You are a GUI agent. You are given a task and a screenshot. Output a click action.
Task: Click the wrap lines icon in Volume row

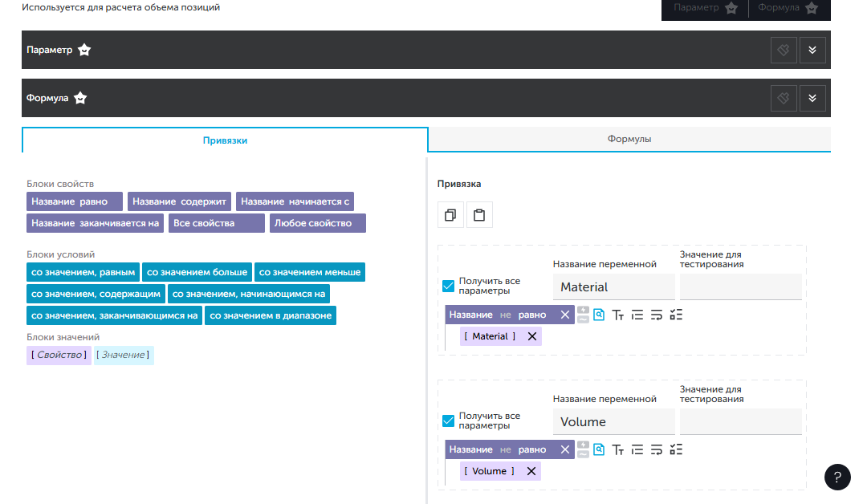pyautogui.click(x=657, y=449)
